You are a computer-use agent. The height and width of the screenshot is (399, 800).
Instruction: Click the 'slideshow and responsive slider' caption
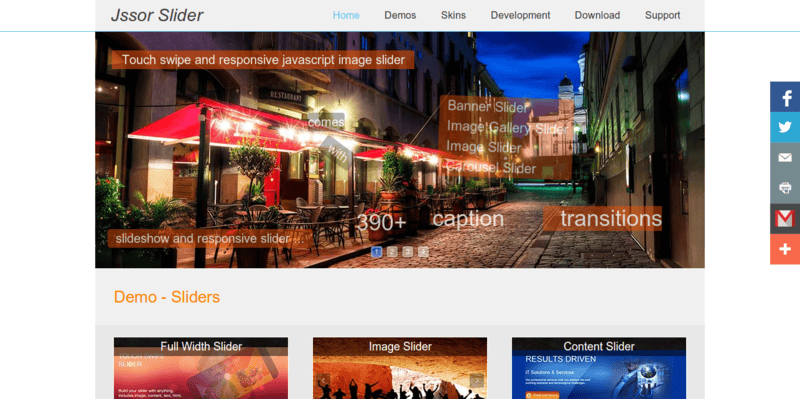pos(209,239)
